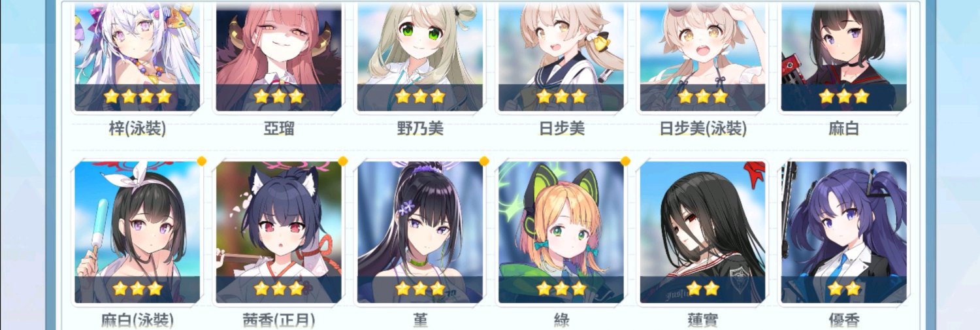980x330 pixels.
Task: Tap the orange diamond badge on 茜香(正月)
Action: pyautogui.click(x=343, y=161)
